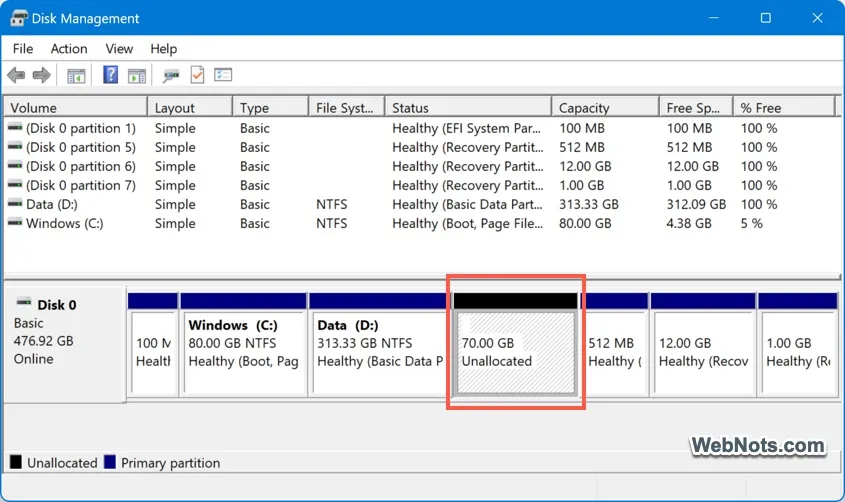Select the blue Primary partition legend swatch
Image resolution: width=845 pixels, height=502 pixels.
pyautogui.click(x=110, y=462)
